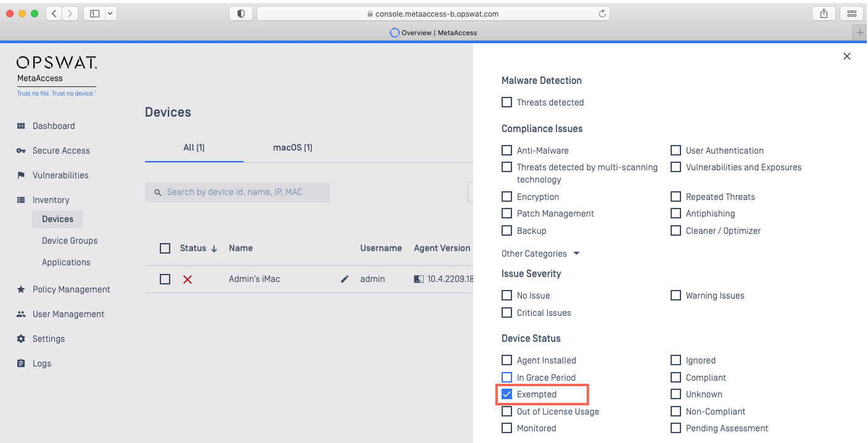Screen dimensions: 868x443
Task: Switch to the All (1) tab
Action: click(x=194, y=148)
